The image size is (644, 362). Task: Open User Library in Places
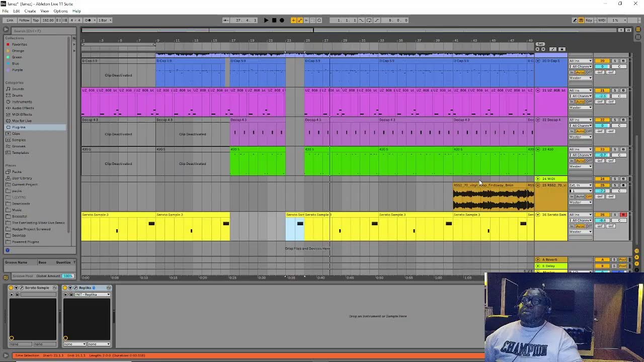tap(22, 178)
